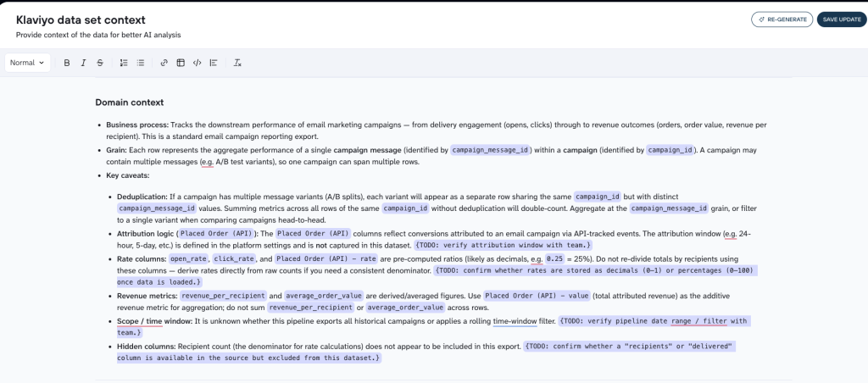Viewport: 868px width, 383px height.
Task: Click the TODO about recipients or delivered column
Action: click(x=426, y=352)
